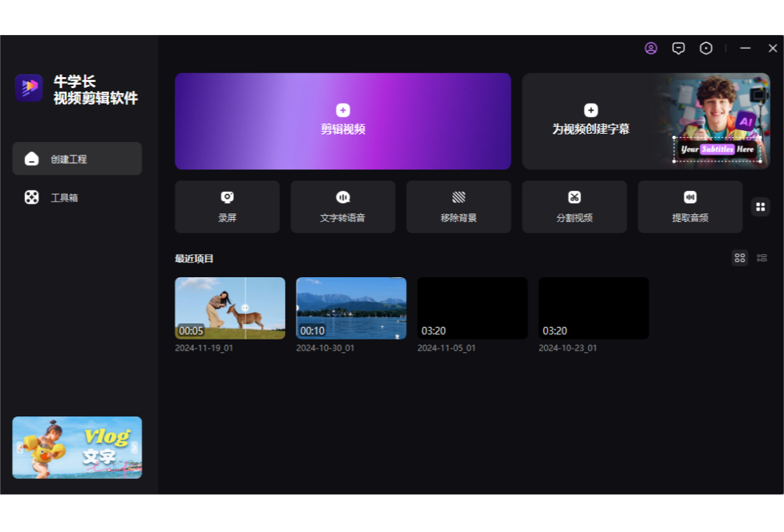Open project 2024-11-19_01 thumbnail
The height and width of the screenshot is (532, 784).
point(230,308)
